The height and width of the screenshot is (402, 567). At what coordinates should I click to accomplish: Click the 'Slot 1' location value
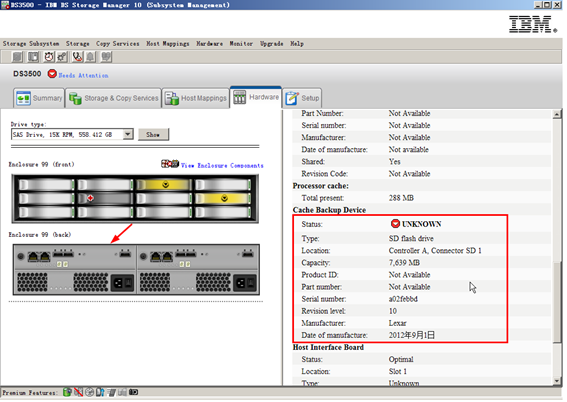[x=398, y=371]
